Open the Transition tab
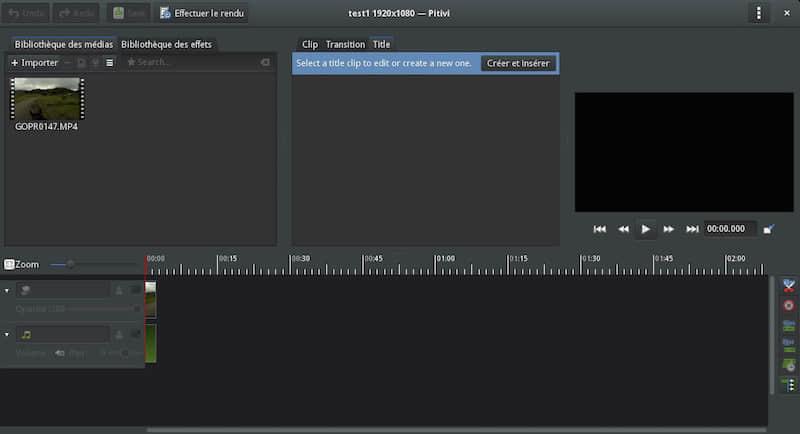This screenshot has width=800, height=434. pos(345,44)
